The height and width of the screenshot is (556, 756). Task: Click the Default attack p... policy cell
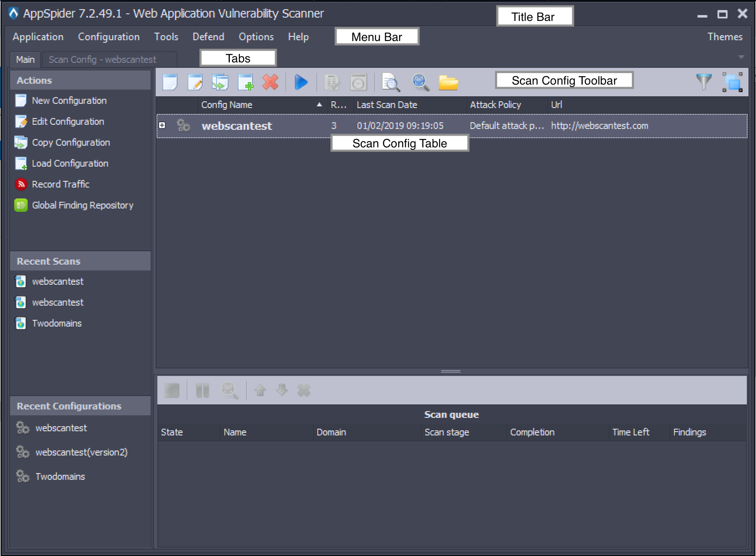point(507,126)
